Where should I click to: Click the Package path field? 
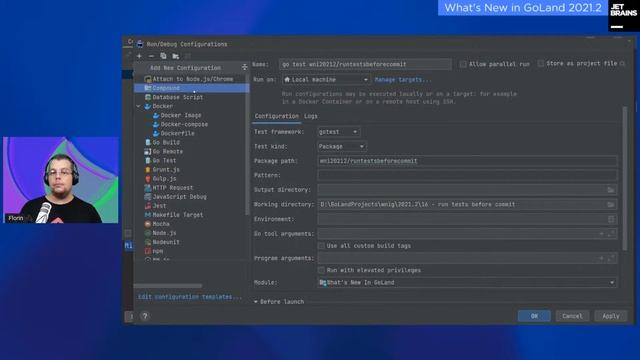click(x=467, y=161)
